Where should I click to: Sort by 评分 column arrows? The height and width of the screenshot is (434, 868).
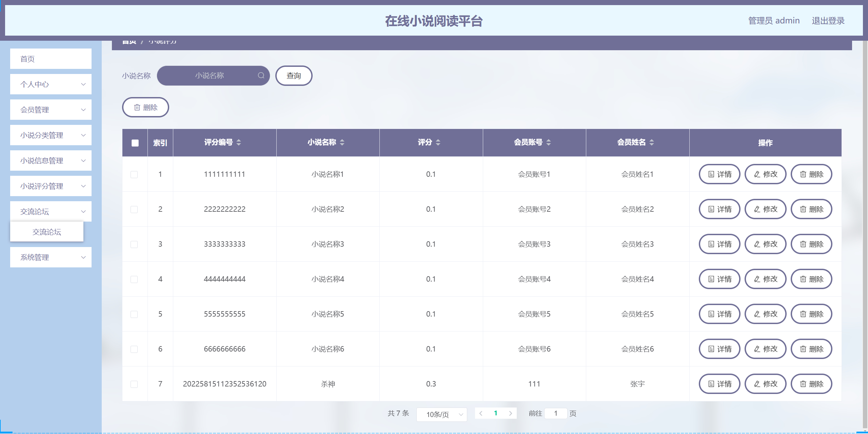pyautogui.click(x=438, y=143)
